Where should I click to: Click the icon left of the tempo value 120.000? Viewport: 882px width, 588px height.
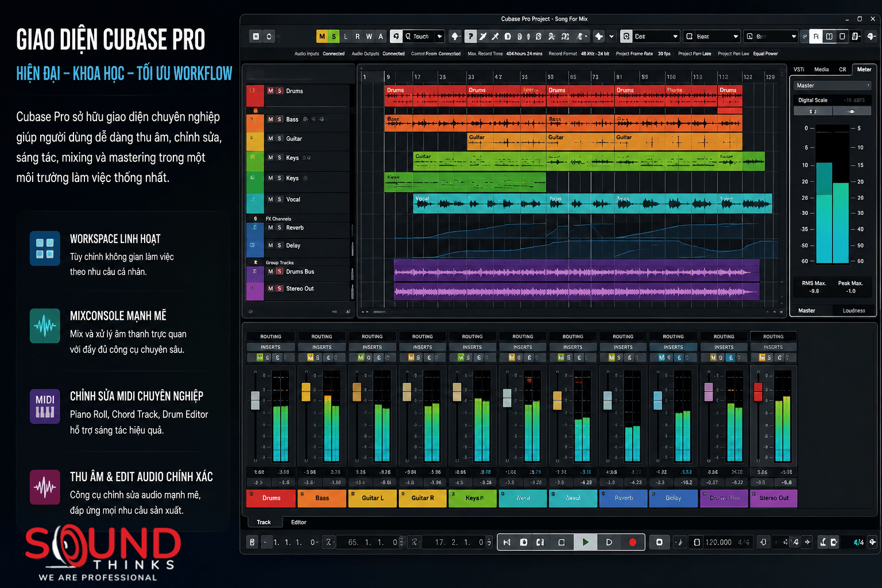(697, 542)
